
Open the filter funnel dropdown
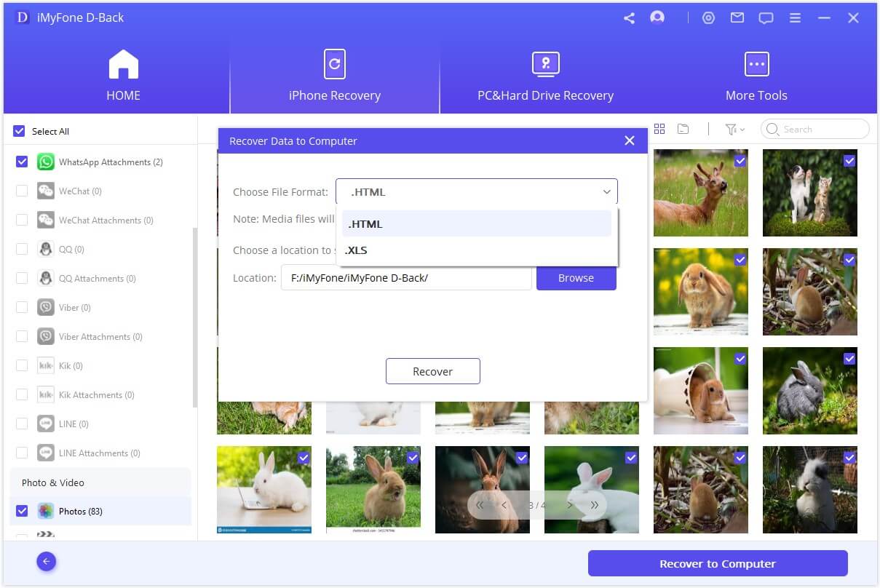tap(734, 129)
